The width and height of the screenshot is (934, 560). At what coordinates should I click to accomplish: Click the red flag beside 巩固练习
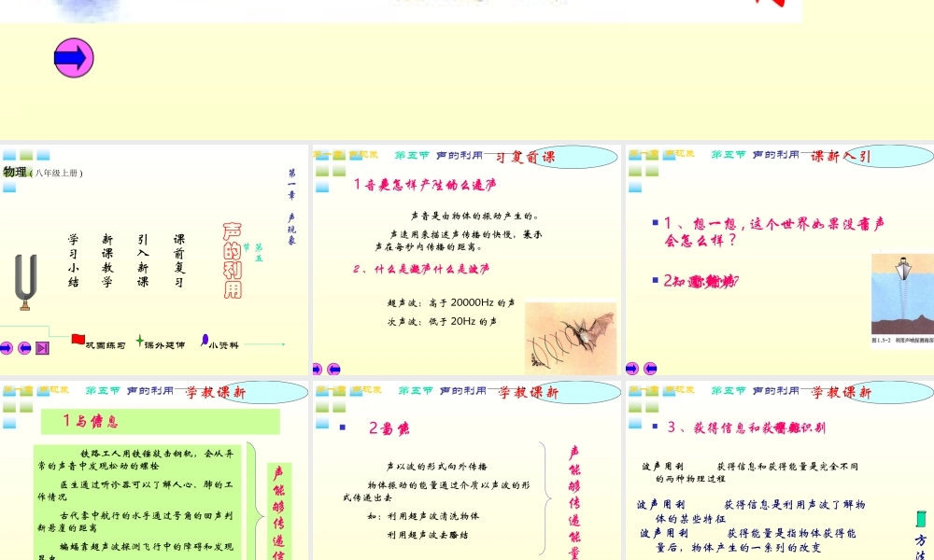(78, 339)
